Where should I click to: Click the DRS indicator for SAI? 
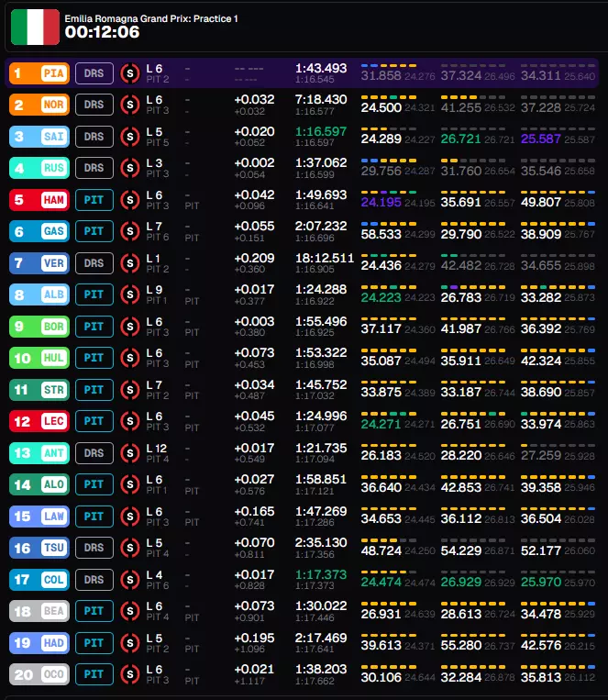click(x=94, y=137)
